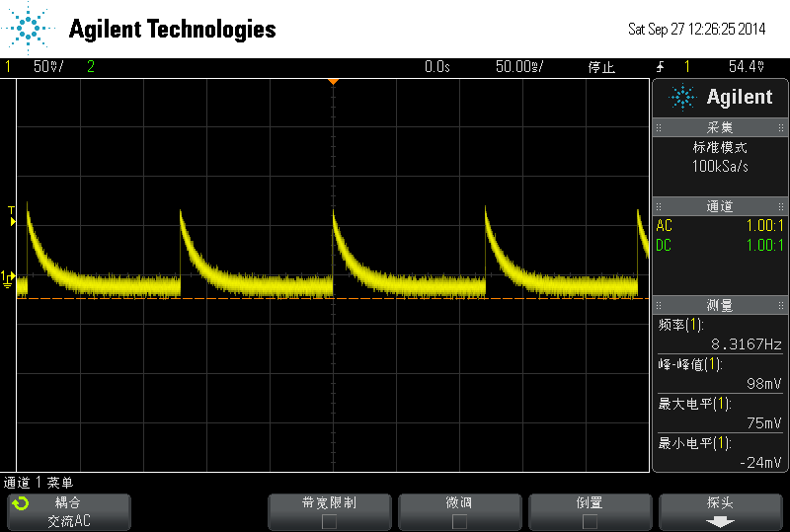
Task: Click the rising edge trigger icon
Action: (x=660, y=66)
